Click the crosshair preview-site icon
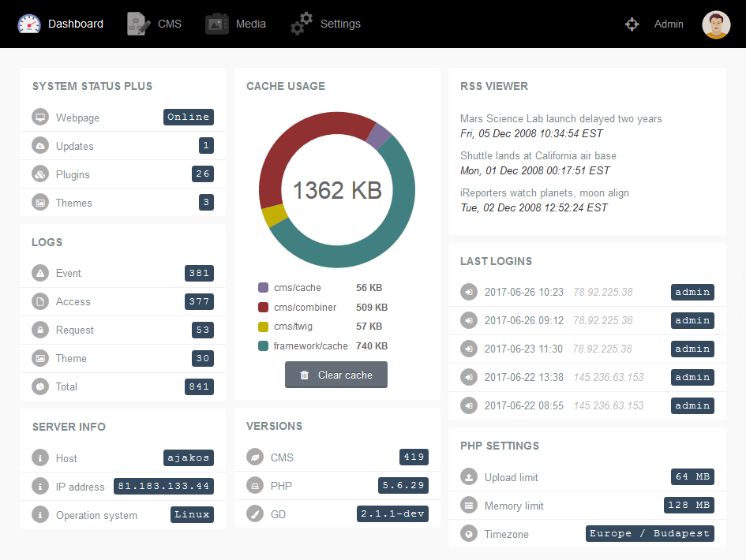Screen dimensions: 746x560 pyautogui.click(x=632, y=24)
